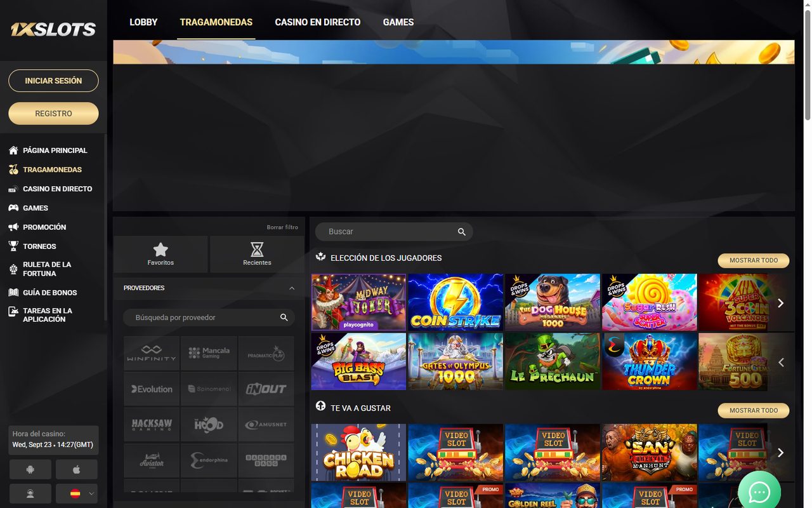Click the promotional banner with coins
Image resolution: width=812 pixels, height=508 pixels.
454,52
